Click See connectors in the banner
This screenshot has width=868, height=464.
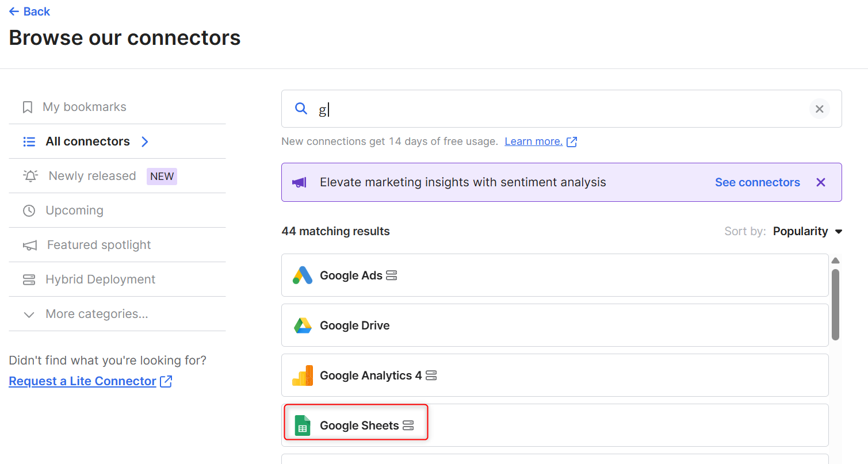pos(758,182)
